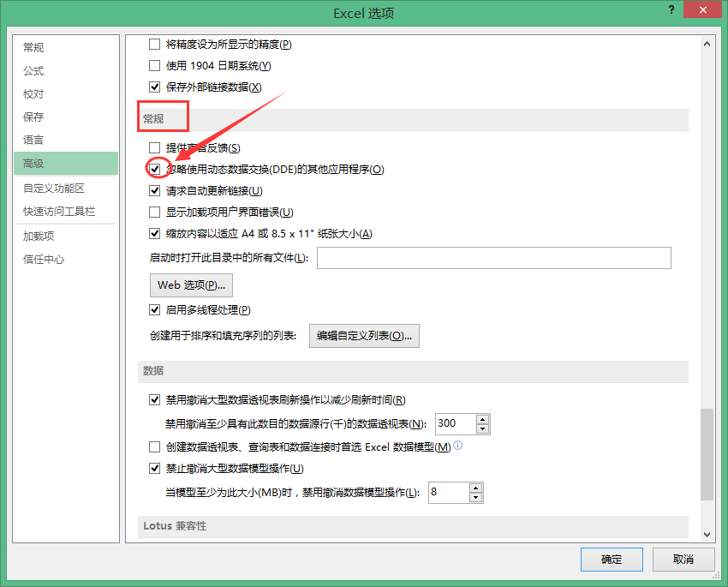Increase the 300 data source rows spinner
This screenshot has width=728, height=587.
pos(483,419)
